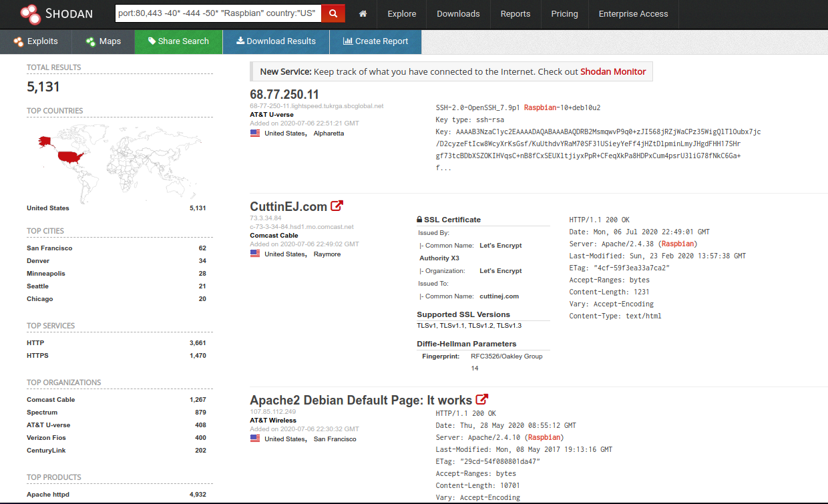Click the US flag next to Raymore
The image size is (828, 504).
click(x=255, y=254)
